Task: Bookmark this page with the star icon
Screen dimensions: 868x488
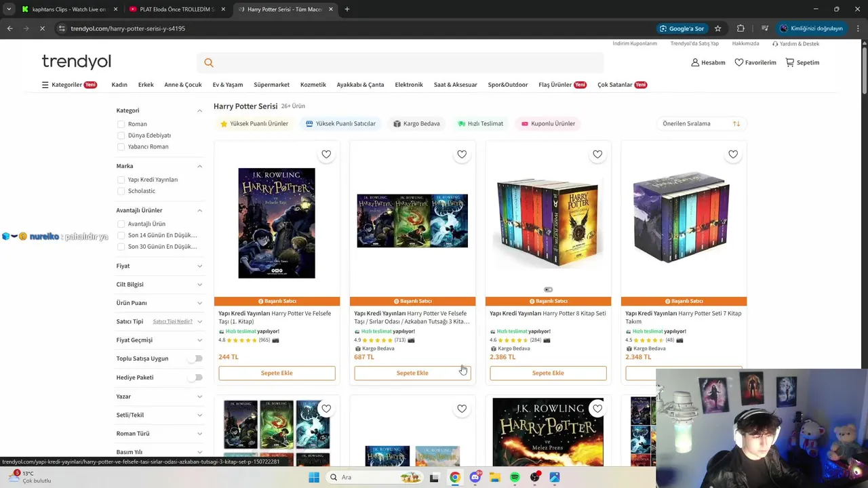Action: (x=717, y=28)
